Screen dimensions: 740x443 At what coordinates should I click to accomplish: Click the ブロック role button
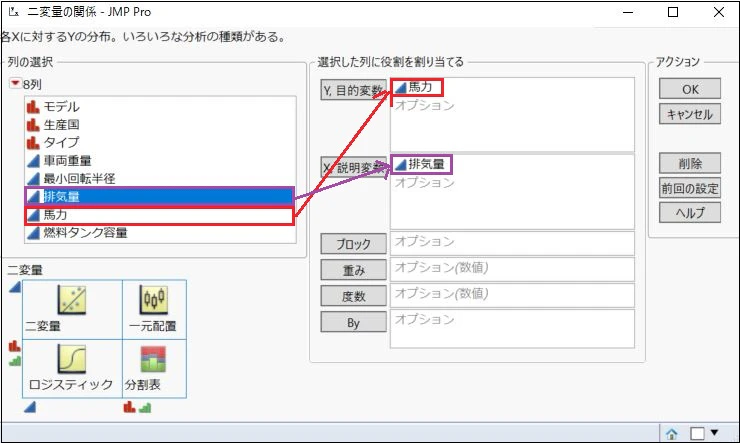tap(353, 244)
